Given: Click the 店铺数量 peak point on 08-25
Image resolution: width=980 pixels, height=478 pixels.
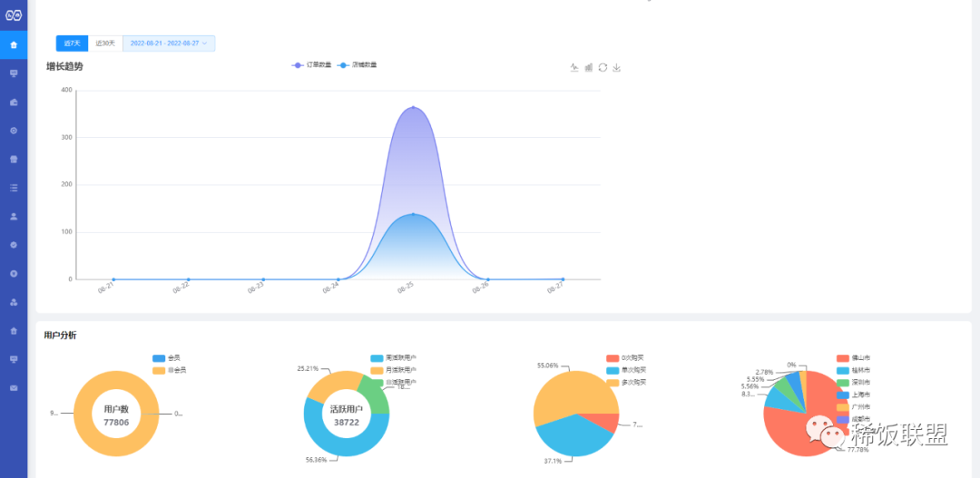Looking at the screenshot, I should coord(413,214).
